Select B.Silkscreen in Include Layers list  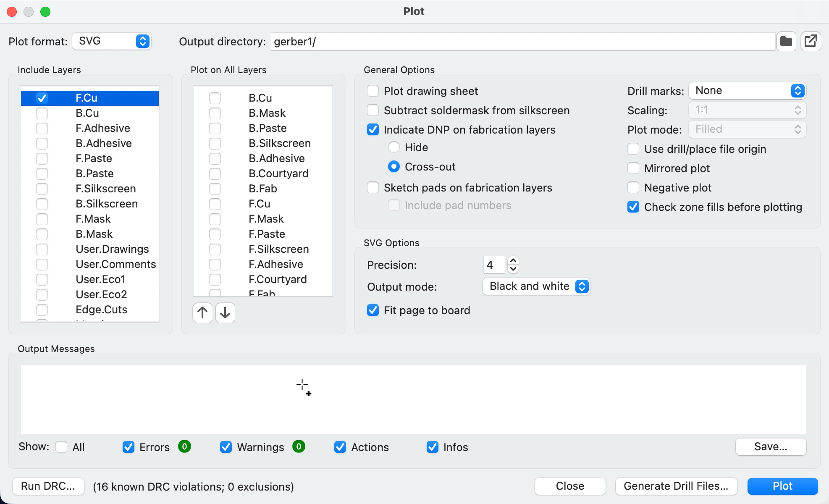(107, 204)
